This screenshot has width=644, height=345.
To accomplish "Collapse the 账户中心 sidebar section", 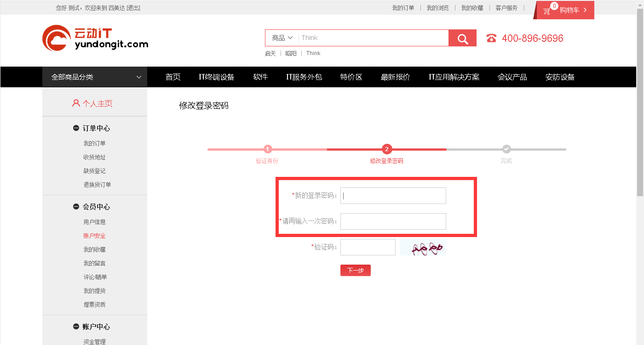I will pos(76,327).
